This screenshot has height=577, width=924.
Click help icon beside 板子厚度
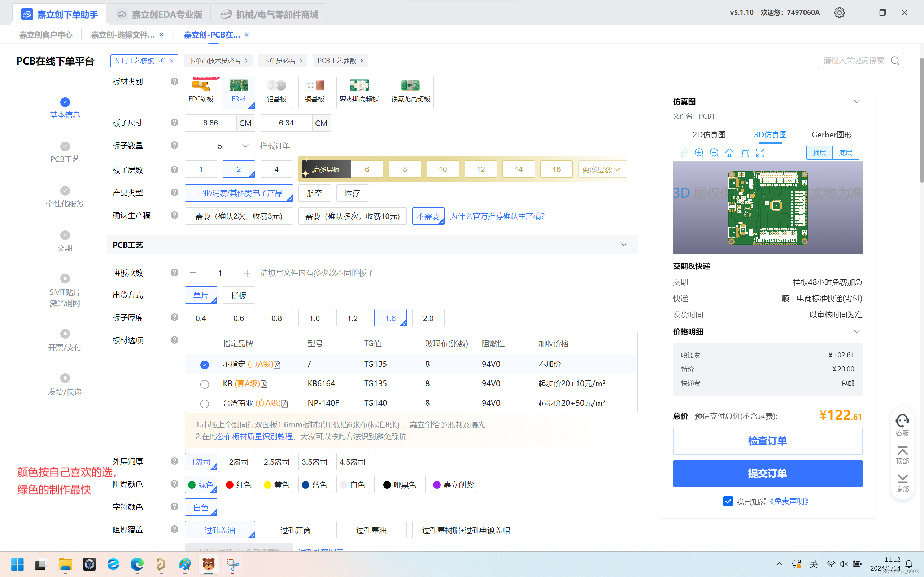click(x=174, y=317)
